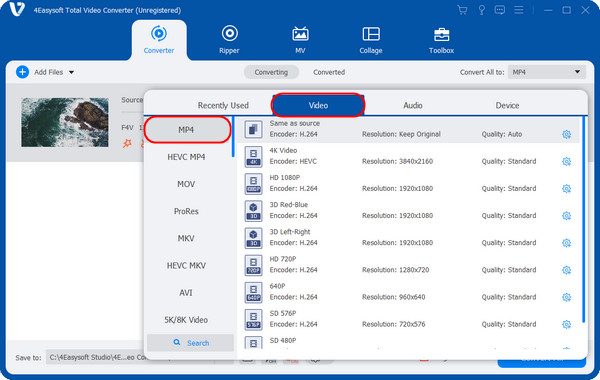The image size is (600, 380).
Task: Choose MP4 in the format list
Action: (187, 130)
